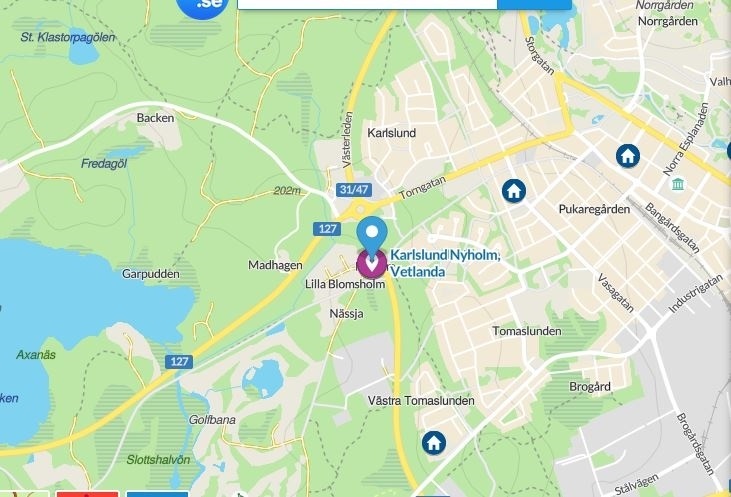Focus the search input field at top
731x497 pixels.
(367, 4)
